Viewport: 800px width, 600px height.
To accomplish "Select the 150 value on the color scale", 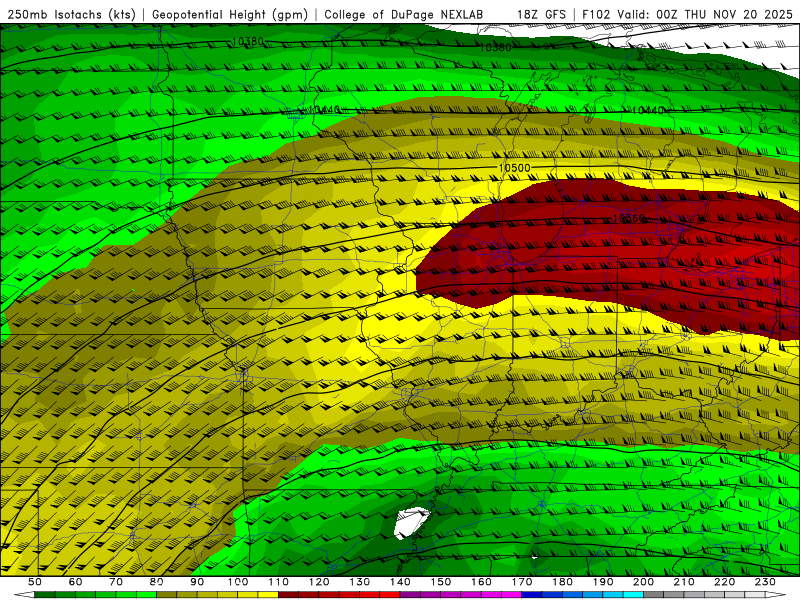I will (x=441, y=582).
